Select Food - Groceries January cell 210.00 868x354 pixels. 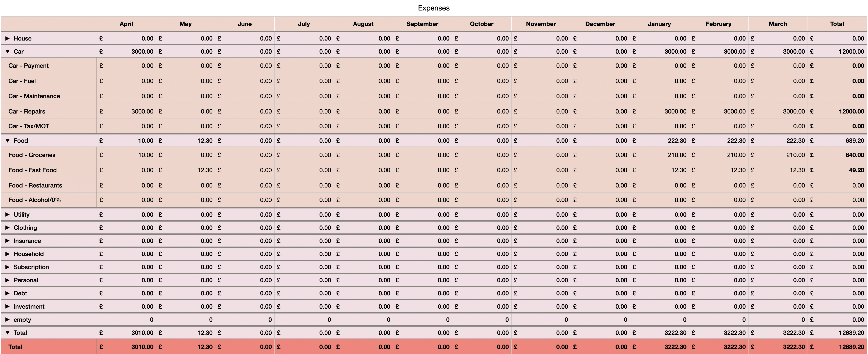tap(659, 155)
